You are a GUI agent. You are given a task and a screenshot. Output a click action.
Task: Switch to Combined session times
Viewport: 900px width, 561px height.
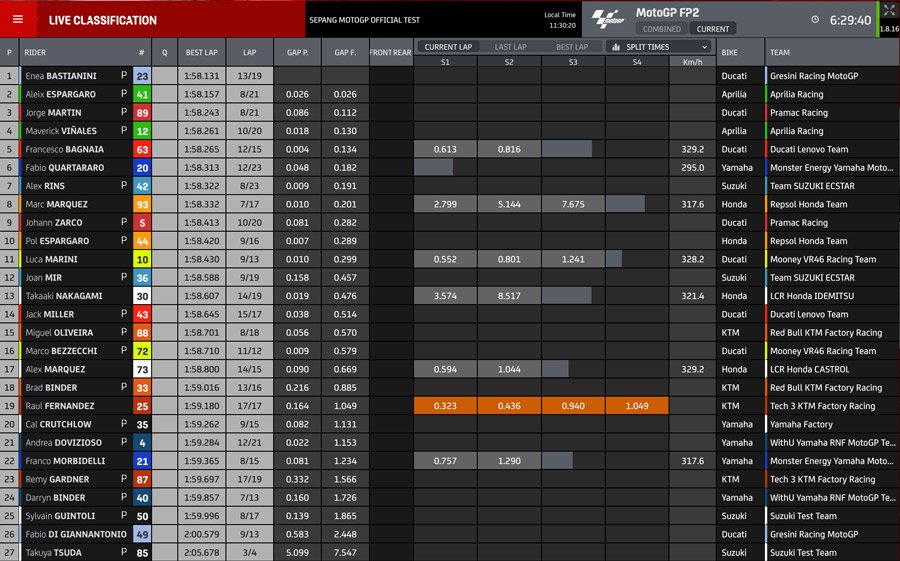click(662, 29)
